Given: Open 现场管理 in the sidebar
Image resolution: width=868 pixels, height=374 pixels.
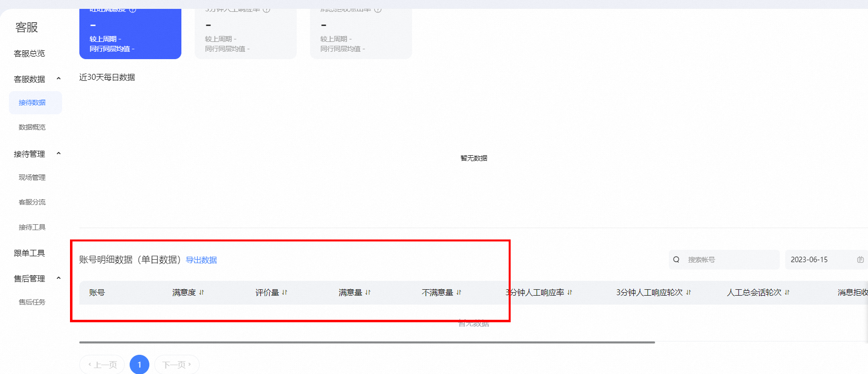Looking at the screenshot, I should point(32,177).
